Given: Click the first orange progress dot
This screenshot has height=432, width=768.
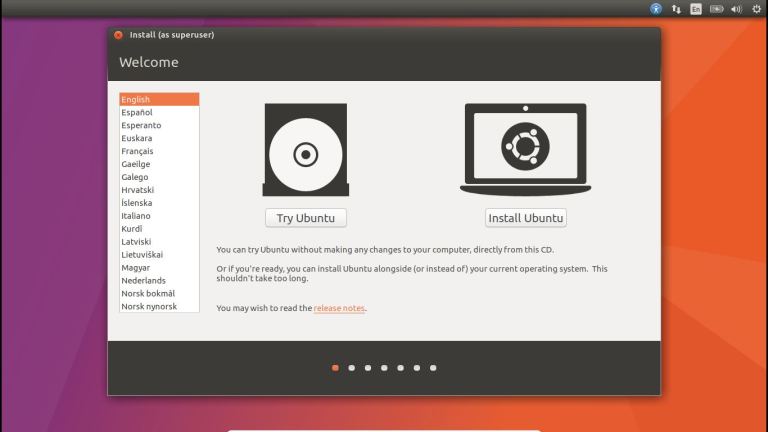Looking at the screenshot, I should [336, 368].
